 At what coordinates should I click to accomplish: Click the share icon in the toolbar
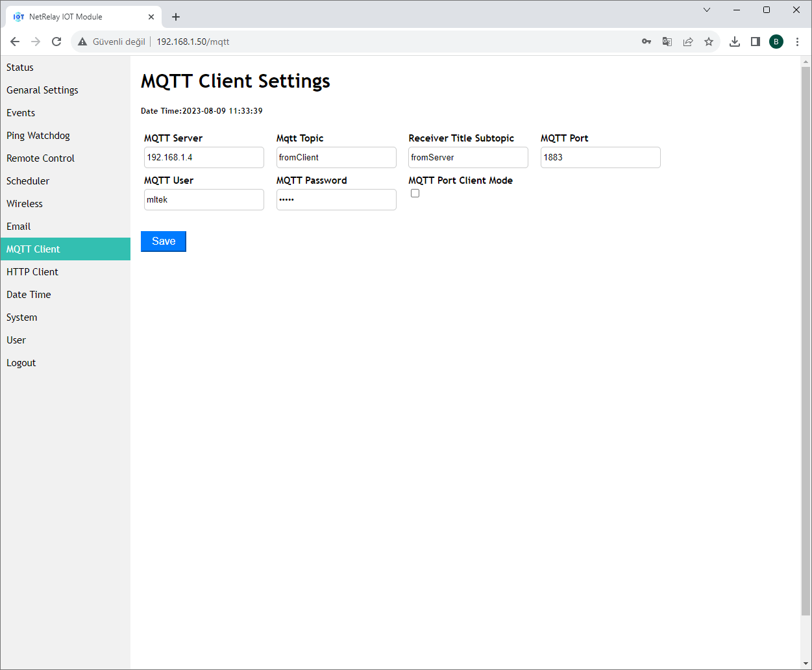tap(687, 41)
